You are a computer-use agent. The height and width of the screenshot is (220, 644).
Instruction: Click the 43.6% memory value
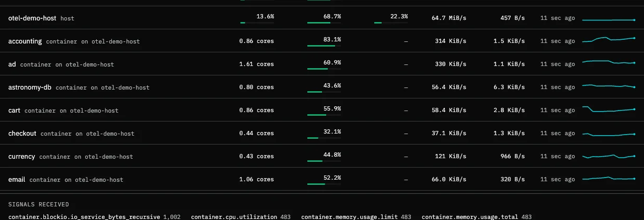point(332,85)
